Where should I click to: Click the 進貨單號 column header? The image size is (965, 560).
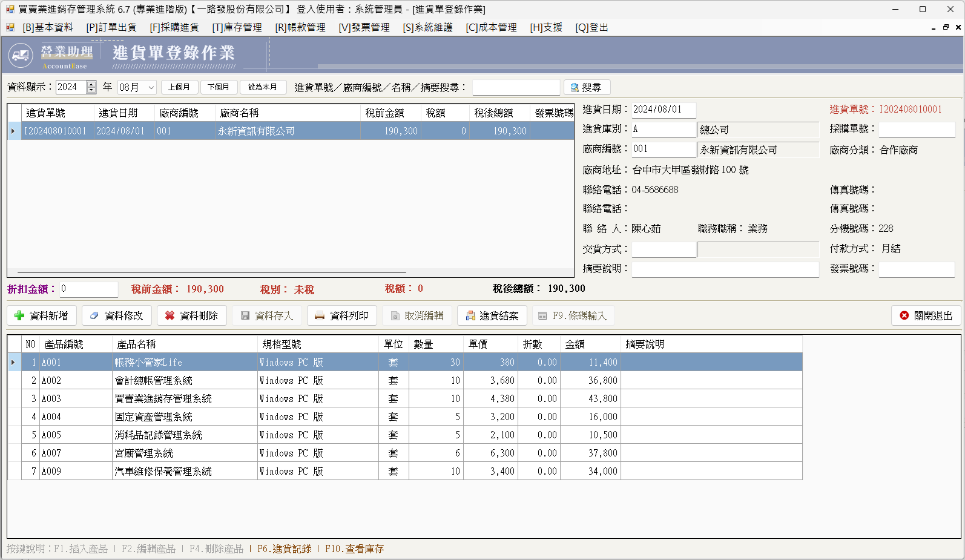pyautogui.click(x=58, y=113)
